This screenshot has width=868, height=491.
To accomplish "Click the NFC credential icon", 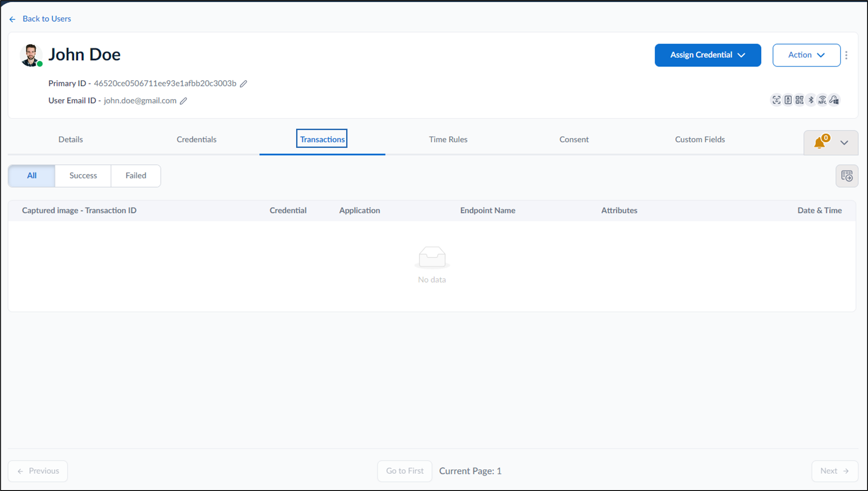I will click(822, 100).
